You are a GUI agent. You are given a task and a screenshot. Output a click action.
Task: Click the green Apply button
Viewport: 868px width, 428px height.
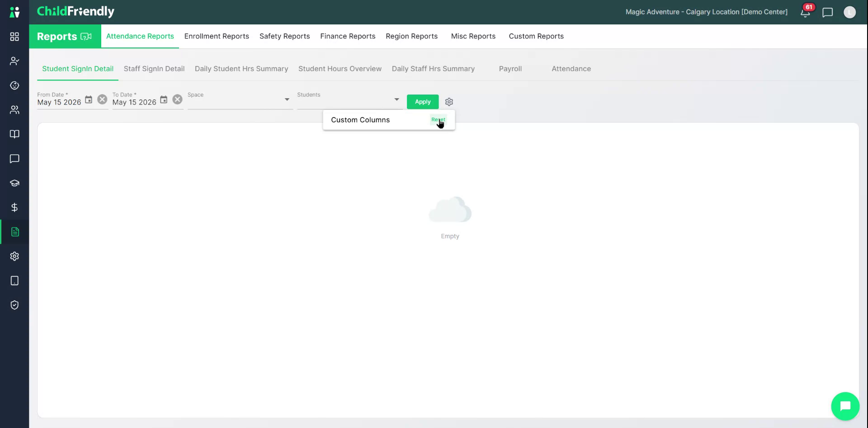tap(423, 102)
